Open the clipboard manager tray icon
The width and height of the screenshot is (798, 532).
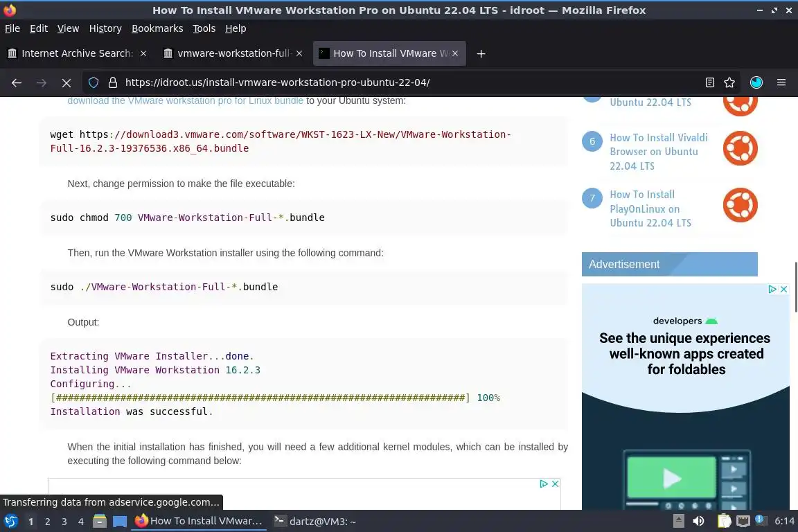tap(724, 522)
